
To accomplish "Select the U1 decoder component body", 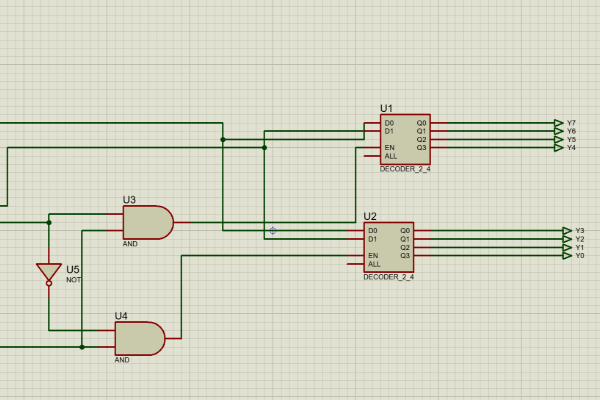I will [x=405, y=139].
